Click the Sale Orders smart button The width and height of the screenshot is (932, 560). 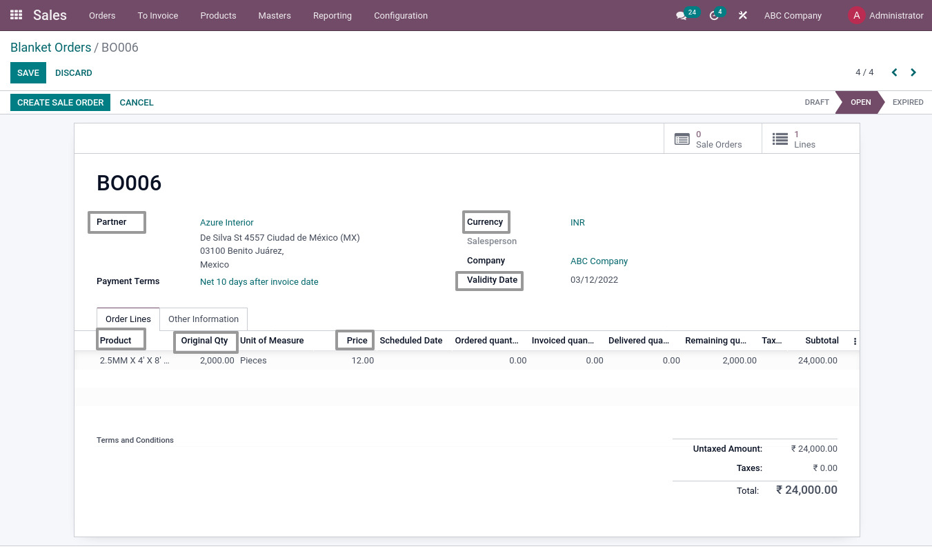pos(712,139)
